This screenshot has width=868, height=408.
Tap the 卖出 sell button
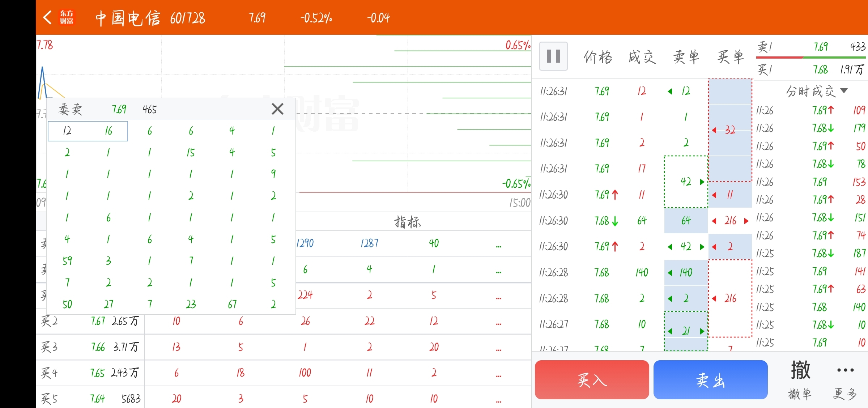710,380
